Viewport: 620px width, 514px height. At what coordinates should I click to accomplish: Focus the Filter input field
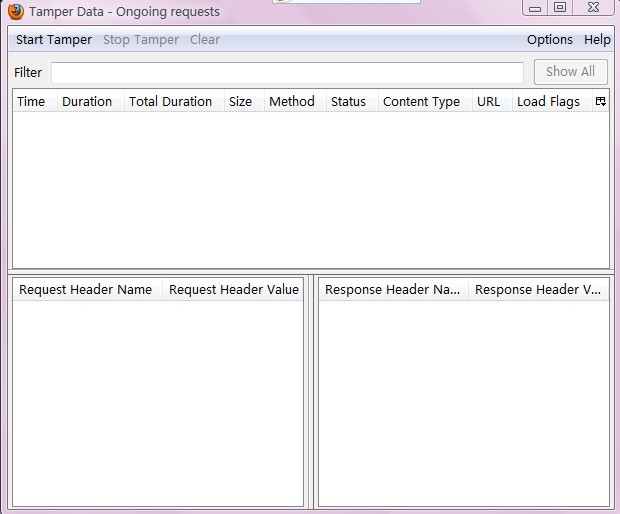click(x=287, y=72)
